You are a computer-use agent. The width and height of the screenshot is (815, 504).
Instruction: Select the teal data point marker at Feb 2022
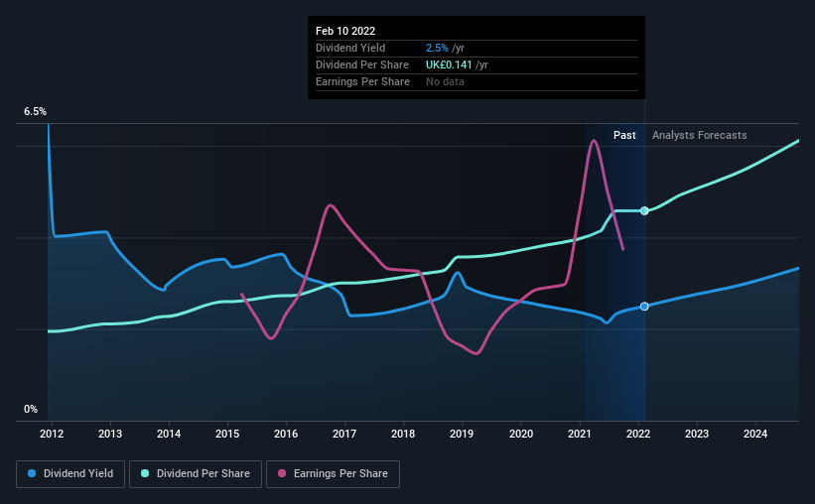(644, 211)
